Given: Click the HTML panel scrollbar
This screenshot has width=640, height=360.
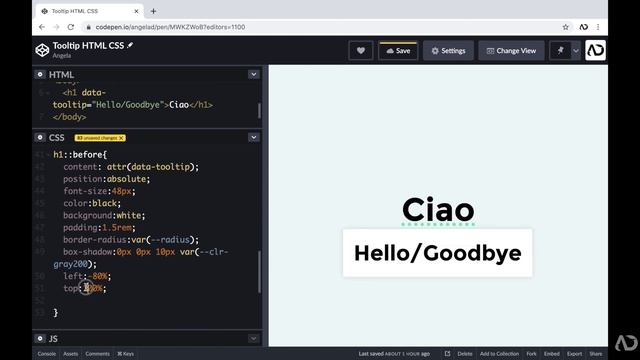Looking at the screenshot, I should click(259, 111).
